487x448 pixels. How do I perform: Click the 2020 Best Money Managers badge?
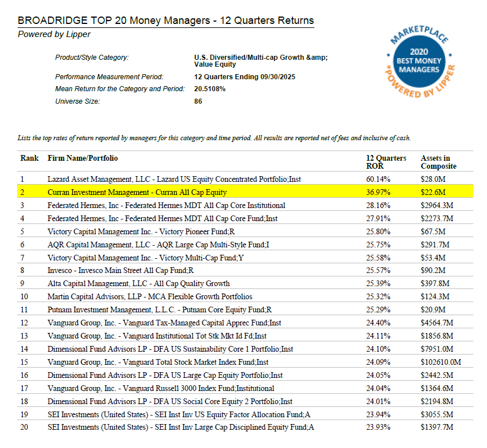[419, 61]
